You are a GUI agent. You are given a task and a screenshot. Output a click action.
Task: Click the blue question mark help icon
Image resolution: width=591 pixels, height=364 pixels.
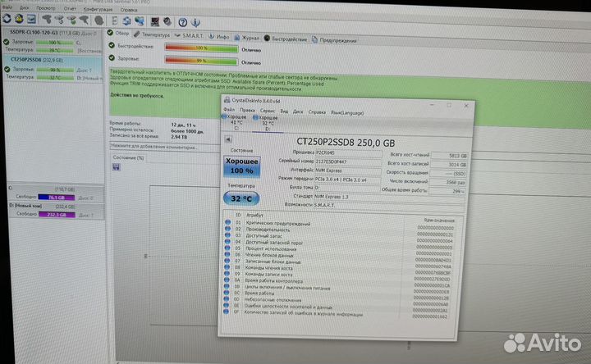(183, 23)
